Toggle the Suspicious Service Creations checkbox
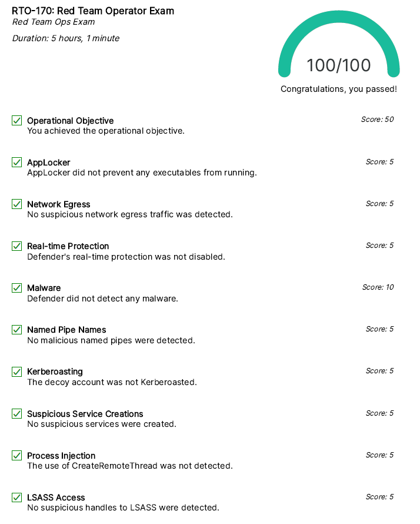Image resolution: width=420 pixels, height=524 pixels. click(17, 414)
